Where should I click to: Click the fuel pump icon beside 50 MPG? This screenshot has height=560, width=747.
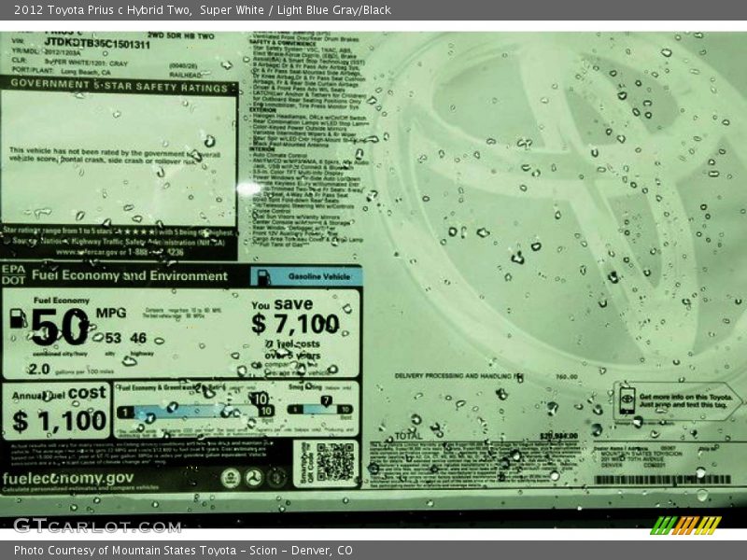(x=18, y=318)
